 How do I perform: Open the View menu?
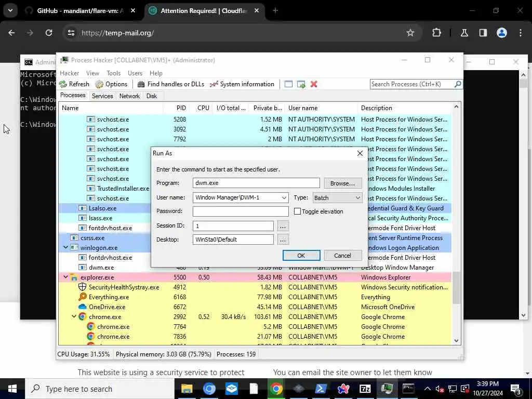92,73
